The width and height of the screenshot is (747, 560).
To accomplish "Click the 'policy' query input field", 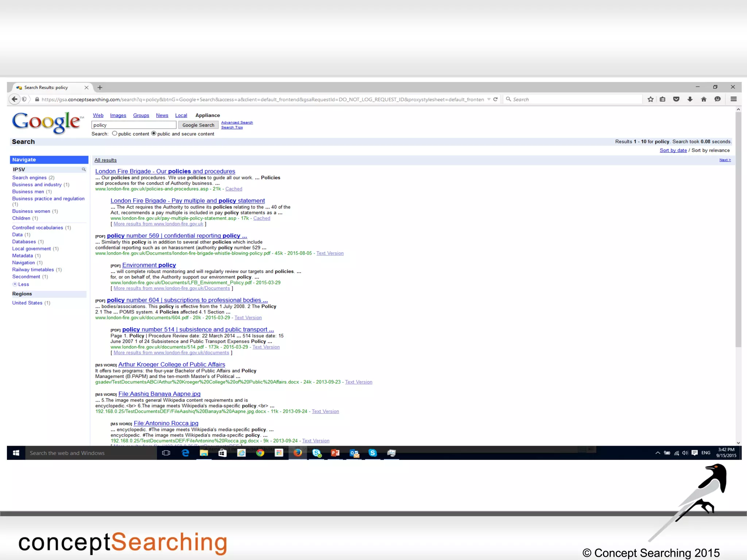I will click(x=134, y=125).
